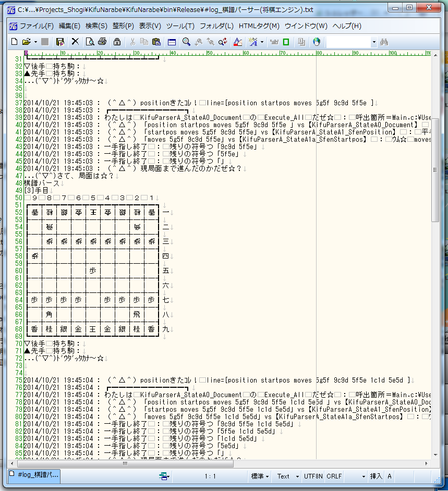
Task: Click the Print icon
Action: (102, 42)
